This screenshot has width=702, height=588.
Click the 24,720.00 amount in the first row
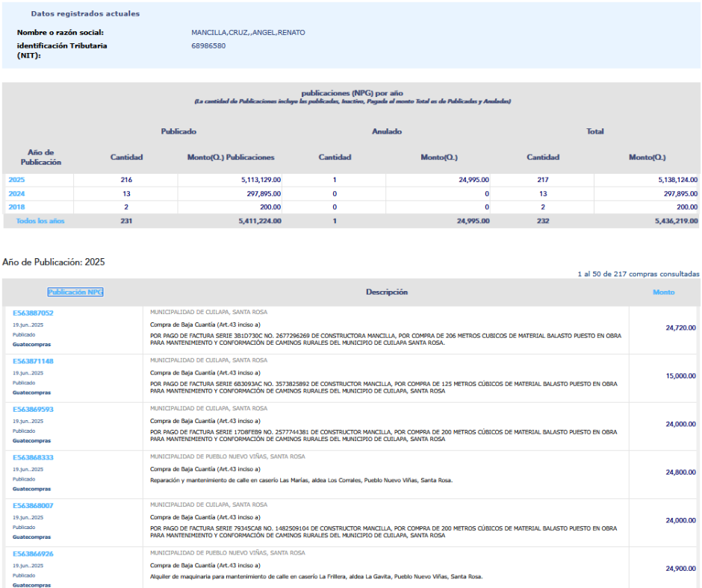pos(680,328)
